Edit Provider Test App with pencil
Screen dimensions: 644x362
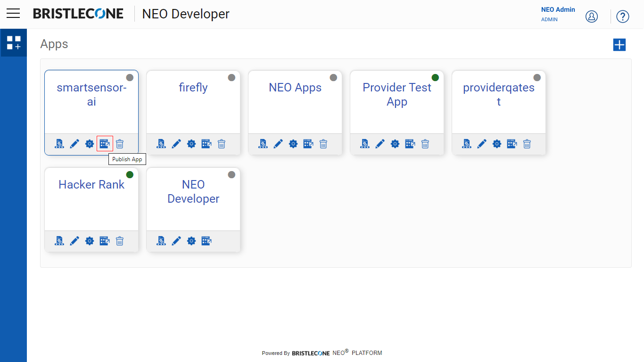[x=380, y=144]
